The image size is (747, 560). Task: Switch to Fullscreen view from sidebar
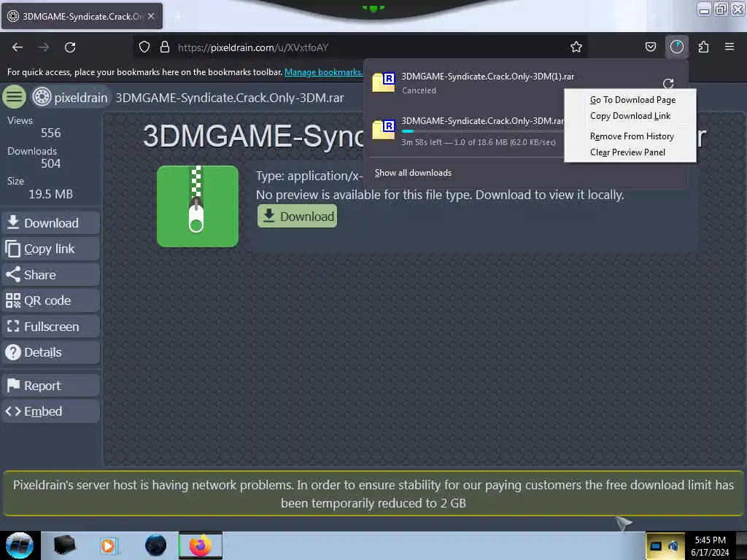51,327
